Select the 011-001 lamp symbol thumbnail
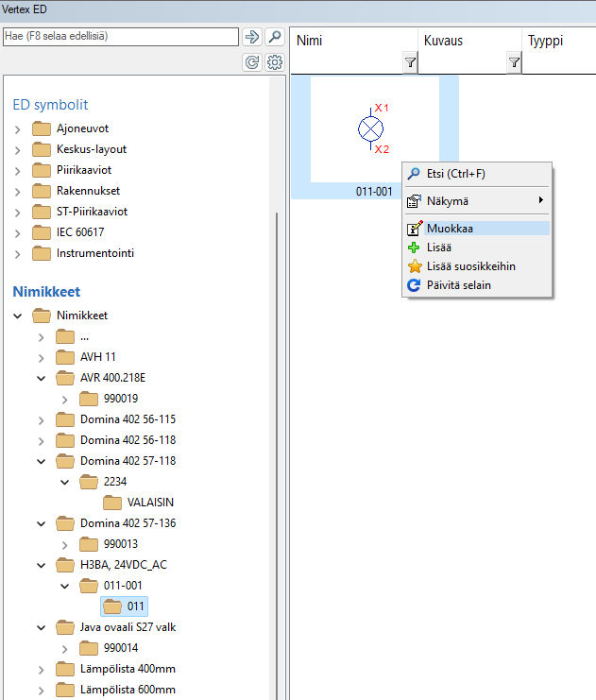Viewport: 596px width, 700px height. (x=374, y=130)
